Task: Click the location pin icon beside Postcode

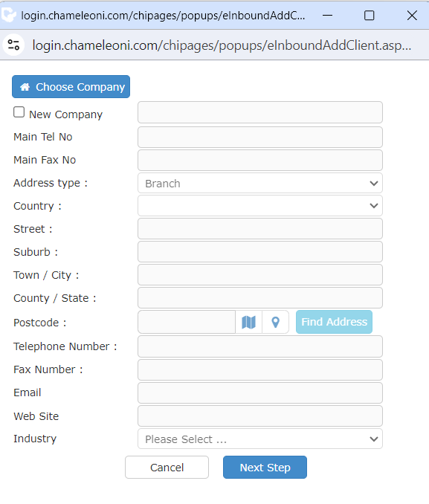Action: click(x=275, y=322)
